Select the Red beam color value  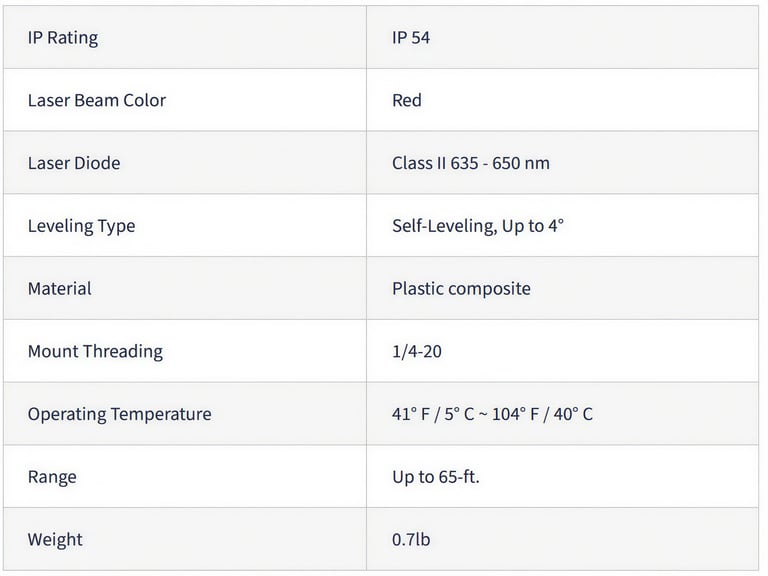click(407, 100)
